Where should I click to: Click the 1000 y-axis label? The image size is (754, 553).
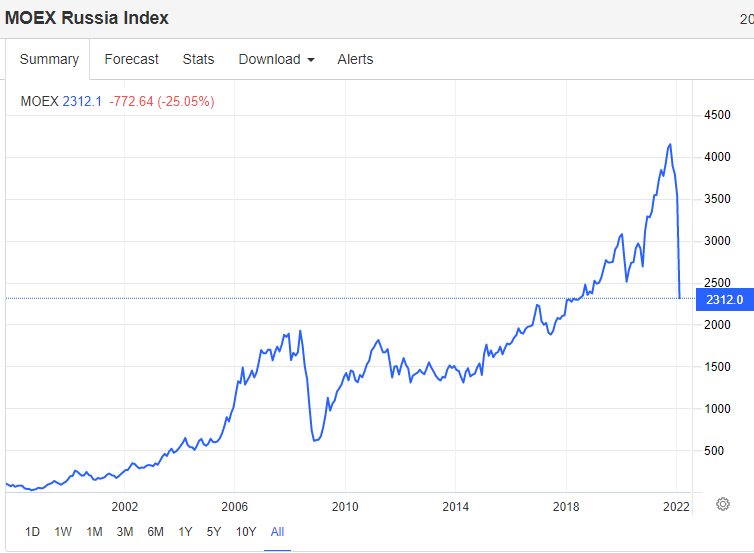717,409
